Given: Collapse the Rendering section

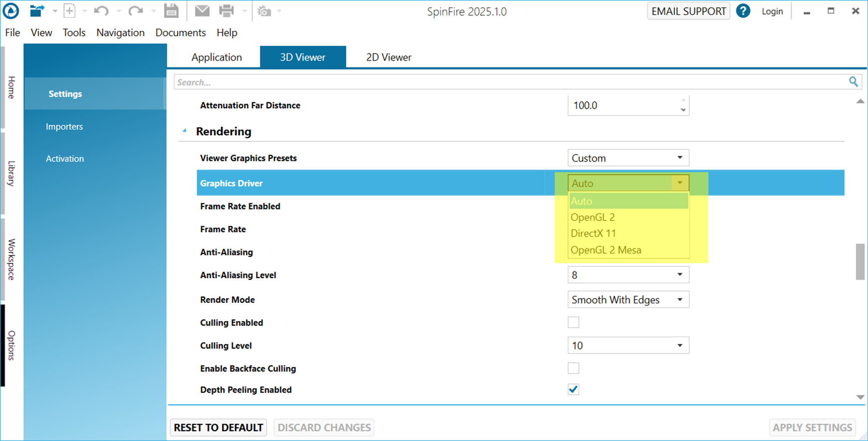Looking at the screenshot, I should [185, 131].
